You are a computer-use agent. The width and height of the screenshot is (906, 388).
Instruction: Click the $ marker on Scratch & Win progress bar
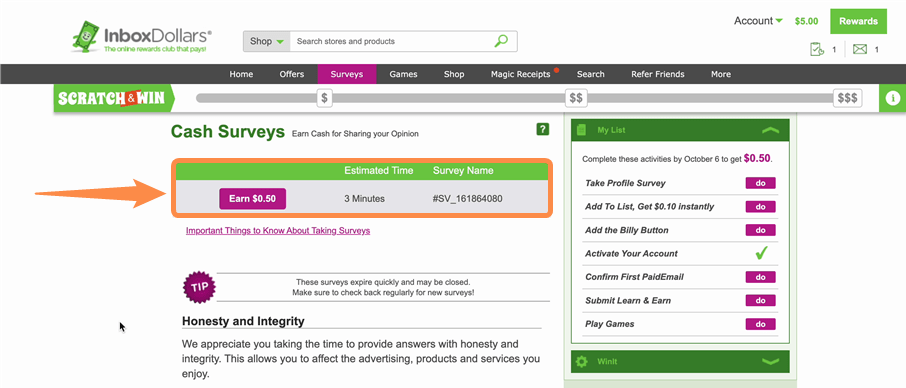pyautogui.click(x=325, y=98)
